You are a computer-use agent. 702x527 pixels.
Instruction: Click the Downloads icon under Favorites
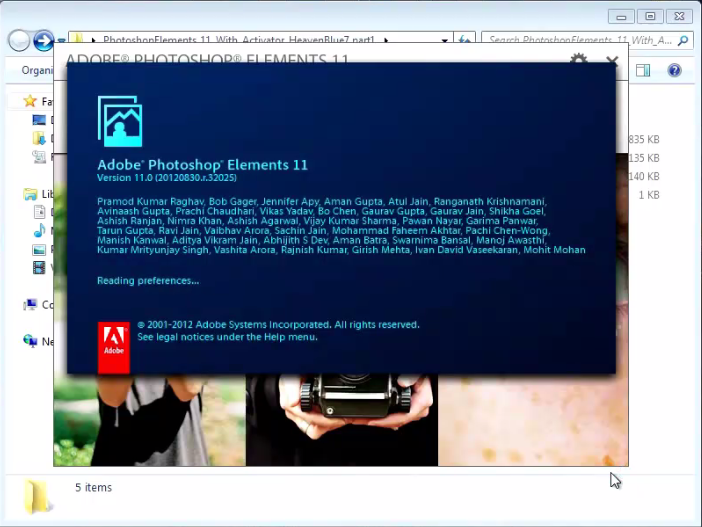39,138
